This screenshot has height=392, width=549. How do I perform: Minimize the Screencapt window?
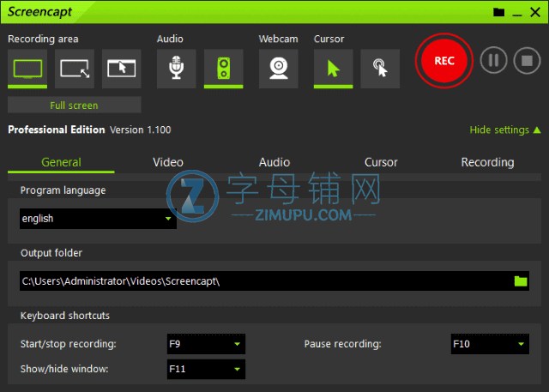click(x=517, y=15)
